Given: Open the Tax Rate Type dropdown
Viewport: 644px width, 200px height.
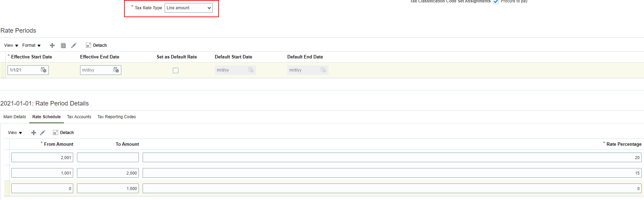Looking at the screenshot, I should pyautogui.click(x=188, y=8).
